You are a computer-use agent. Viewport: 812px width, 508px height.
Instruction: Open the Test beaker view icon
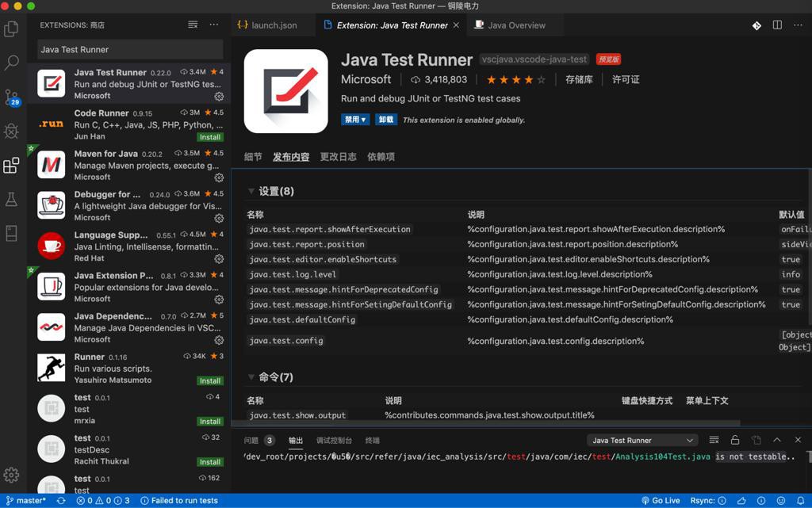[11, 199]
